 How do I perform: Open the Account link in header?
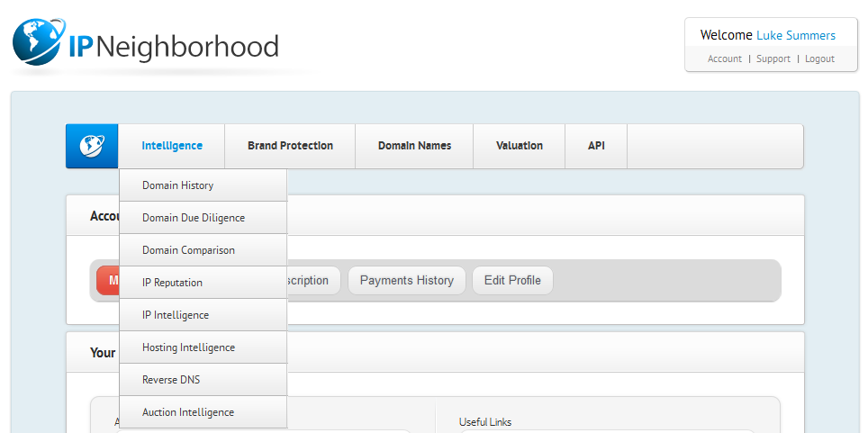pyautogui.click(x=724, y=59)
